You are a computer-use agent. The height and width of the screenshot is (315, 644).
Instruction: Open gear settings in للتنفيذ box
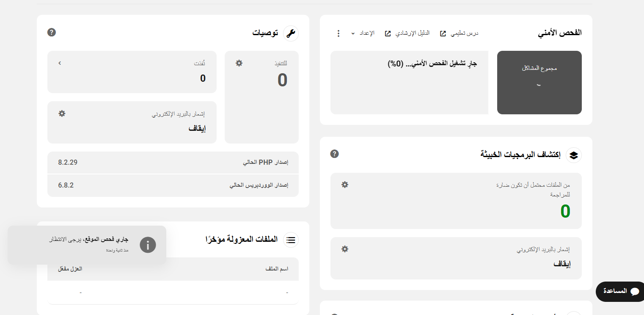pyautogui.click(x=239, y=63)
